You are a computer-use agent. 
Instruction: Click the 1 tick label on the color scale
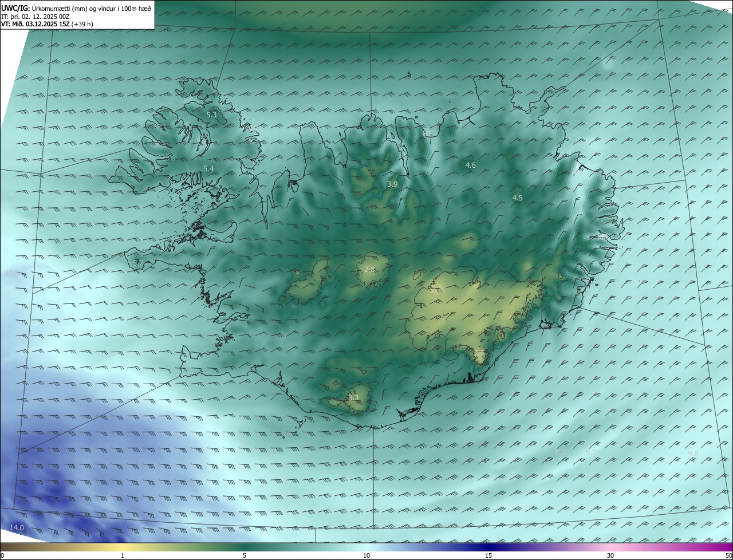123,556
